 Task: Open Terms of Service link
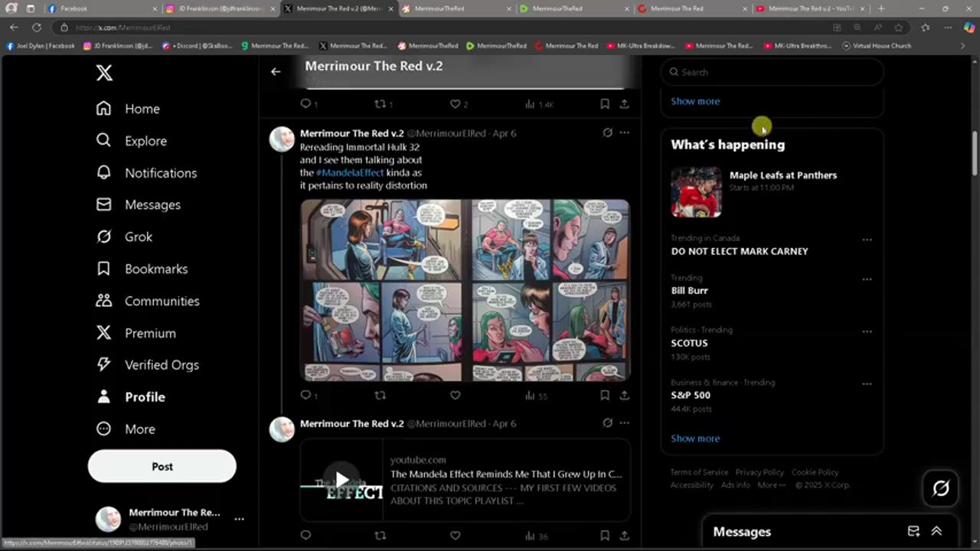[699, 472]
